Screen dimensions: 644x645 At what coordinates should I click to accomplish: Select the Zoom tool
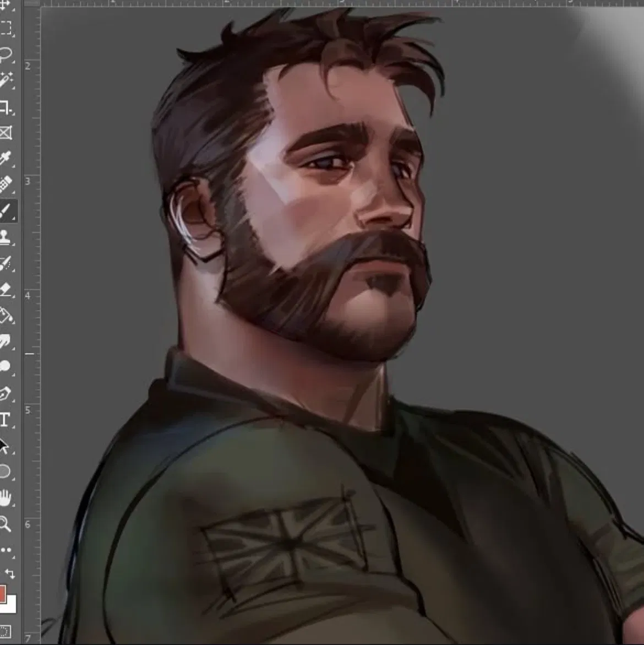[x=6, y=524]
